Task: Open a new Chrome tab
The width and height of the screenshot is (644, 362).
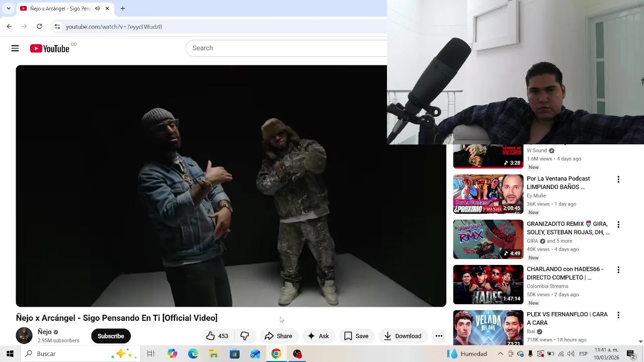Action: click(123, 9)
